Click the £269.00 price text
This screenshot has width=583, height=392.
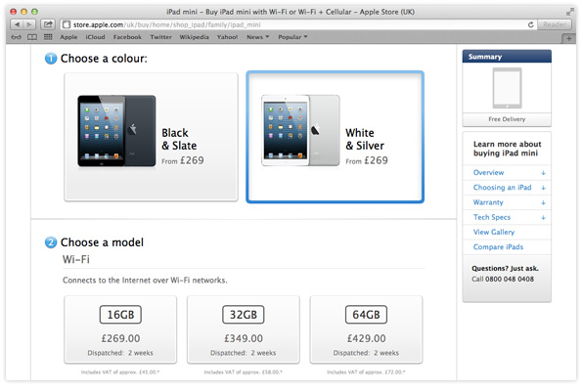(x=120, y=338)
